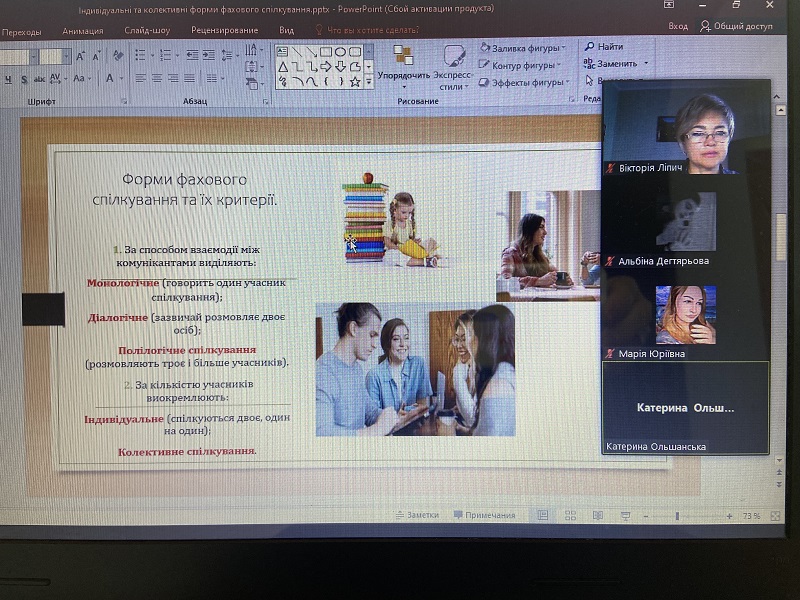This screenshot has height=600, width=800.
Task: Toggle strikethrough (abc) formatting
Action: point(39,79)
